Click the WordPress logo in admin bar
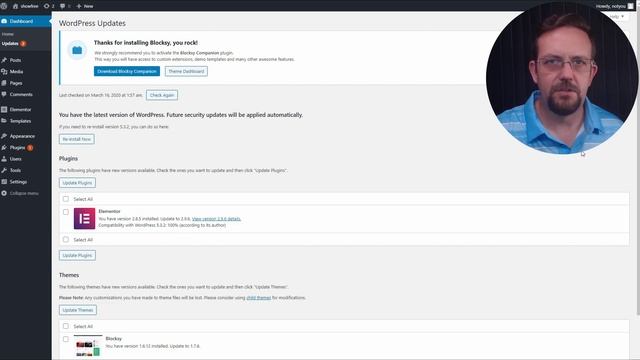 tap(4, 6)
